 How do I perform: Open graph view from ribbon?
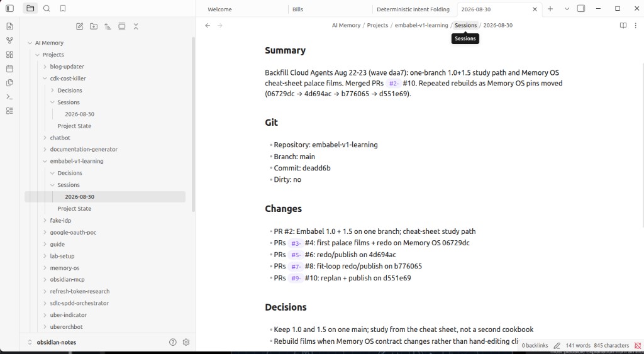(10, 41)
